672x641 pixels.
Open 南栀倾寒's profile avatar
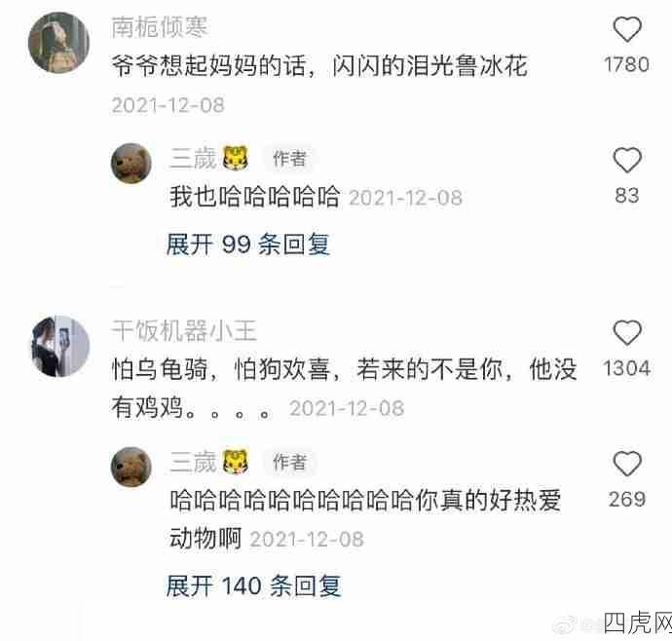pos(58,43)
